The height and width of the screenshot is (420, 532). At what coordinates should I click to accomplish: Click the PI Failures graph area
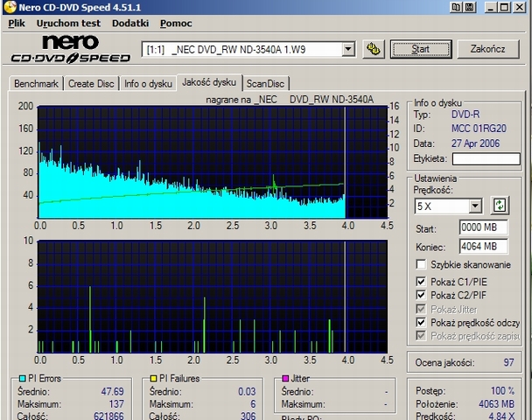click(x=213, y=297)
